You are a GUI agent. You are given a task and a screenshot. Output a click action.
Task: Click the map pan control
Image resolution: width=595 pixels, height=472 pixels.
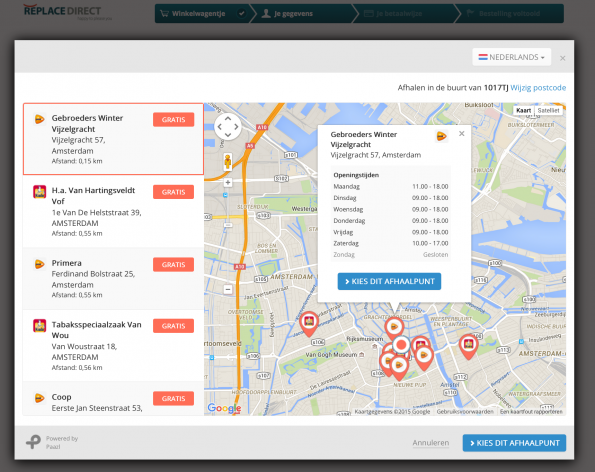(x=228, y=127)
